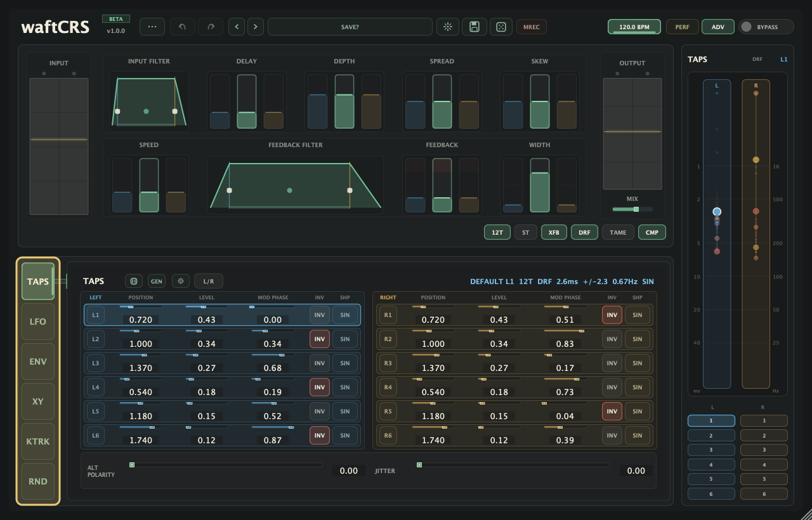Click the PERF view button

tap(683, 27)
